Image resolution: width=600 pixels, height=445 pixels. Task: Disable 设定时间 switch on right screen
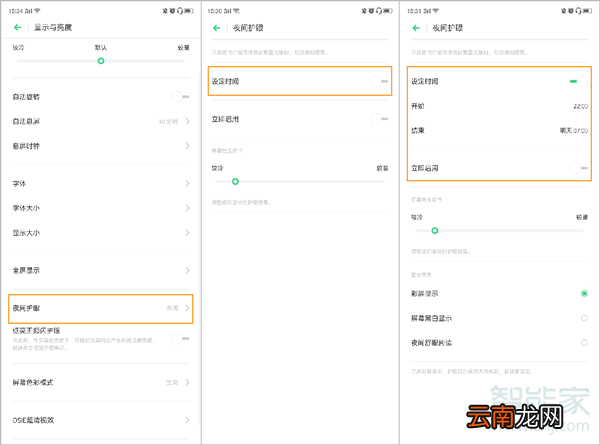[x=579, y=81]
